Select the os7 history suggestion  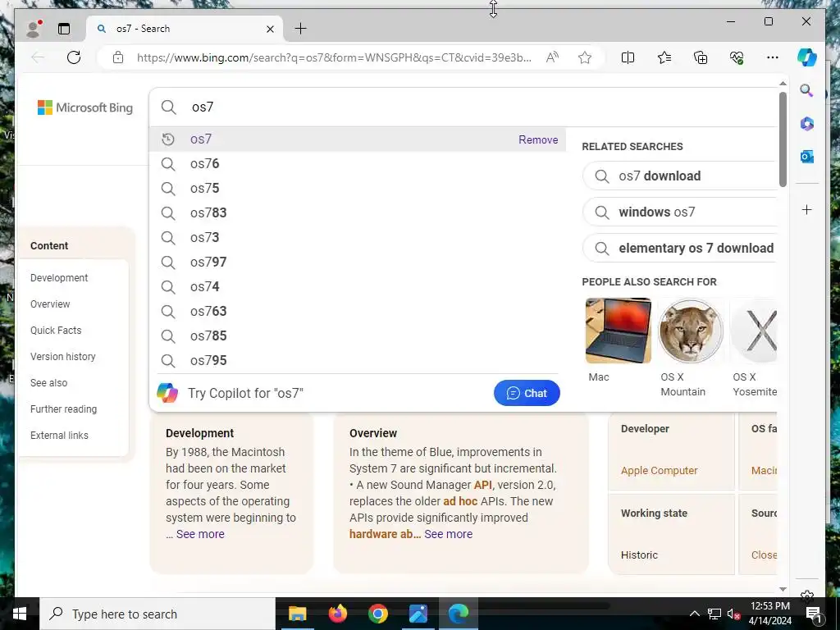[358, 139]
